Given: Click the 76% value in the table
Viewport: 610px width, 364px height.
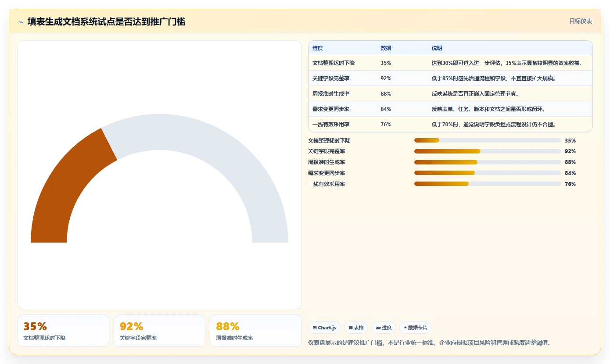Looking at the screenshot, I should pyautogui.click(x=386, y=125).
